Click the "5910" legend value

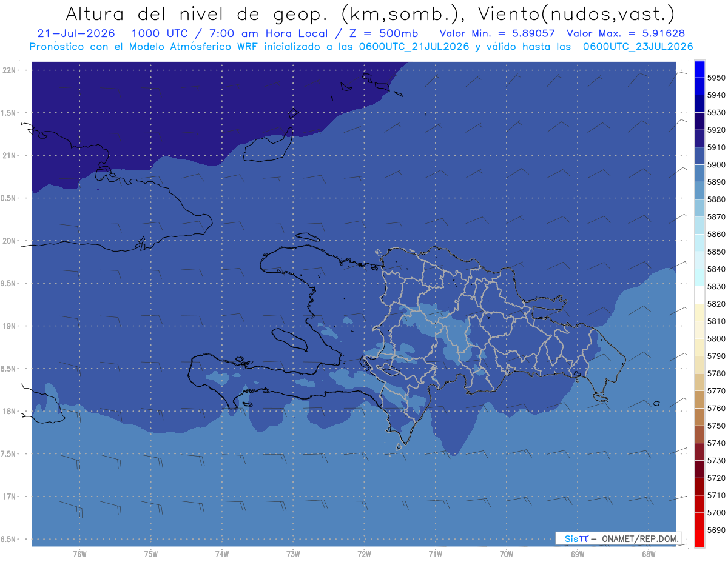[x=716, y=147]
